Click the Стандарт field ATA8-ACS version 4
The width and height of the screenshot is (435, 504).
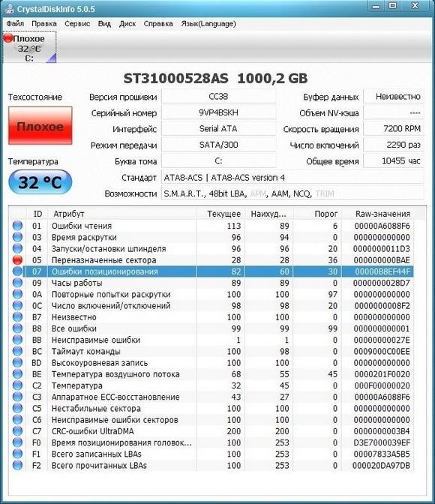292,178
